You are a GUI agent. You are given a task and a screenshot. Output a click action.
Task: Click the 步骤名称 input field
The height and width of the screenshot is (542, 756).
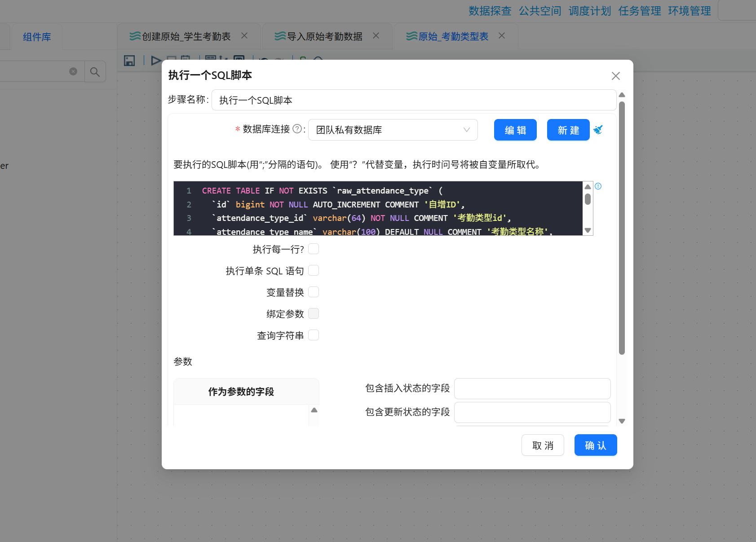[414, 100]
